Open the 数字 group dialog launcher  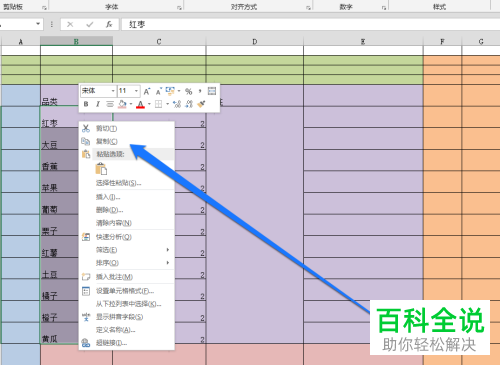[x=384, y=7]
